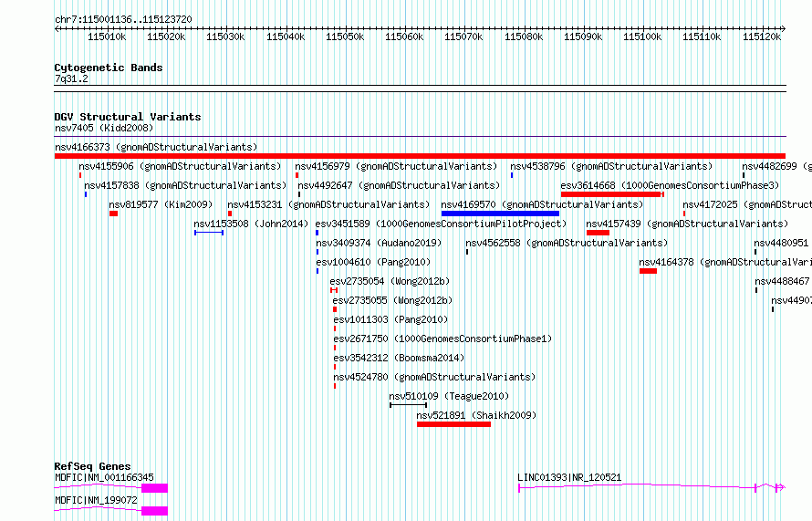
Task: Click the esv1004610 (Pang2010) label
Action: tap(373, 262)
